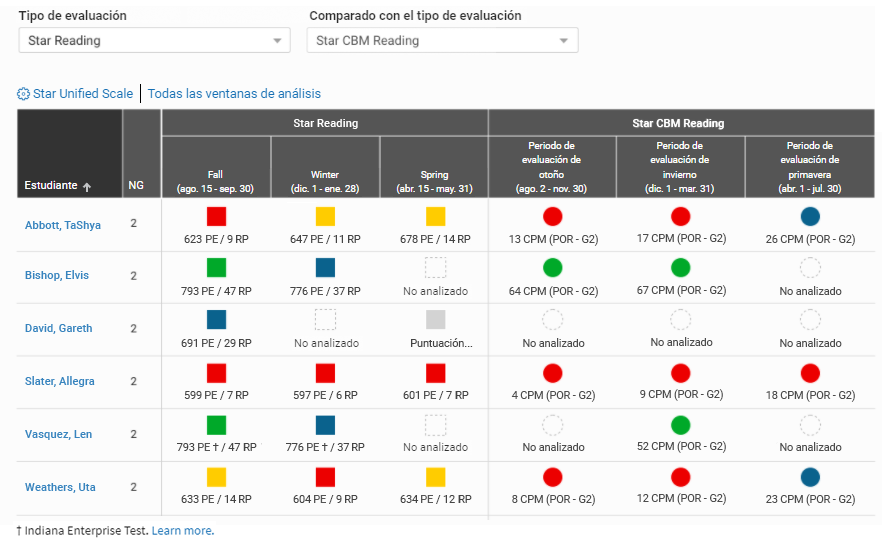Click the '23 CPM (POR - G2)' score text
882x546 pixels.
(810, 499)
